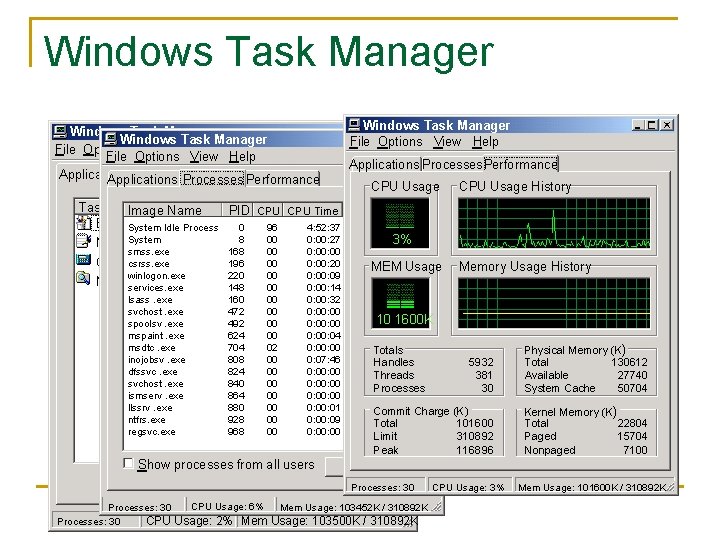Switch to Performance tab in middle window
The image size is (720, 540).
(283, 180)
